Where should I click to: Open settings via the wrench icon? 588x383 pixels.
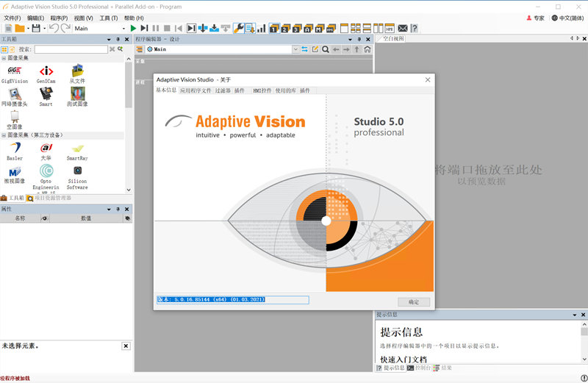(x=238, y=28)
